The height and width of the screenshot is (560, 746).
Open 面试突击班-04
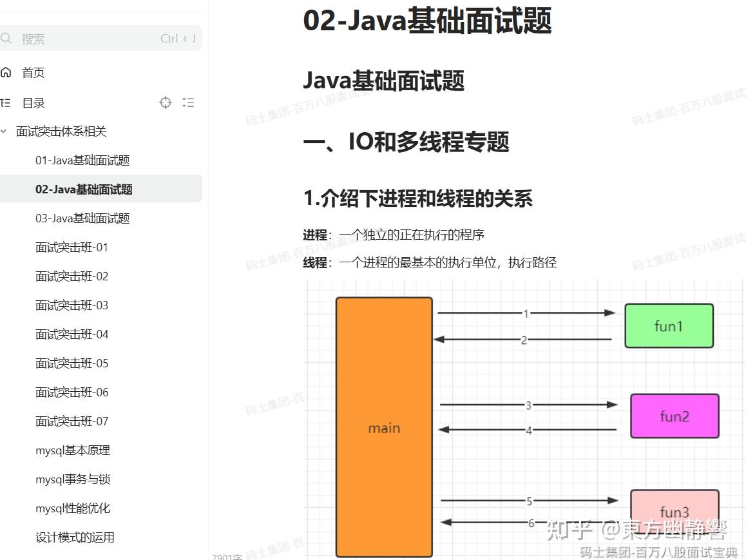(71, 334)
